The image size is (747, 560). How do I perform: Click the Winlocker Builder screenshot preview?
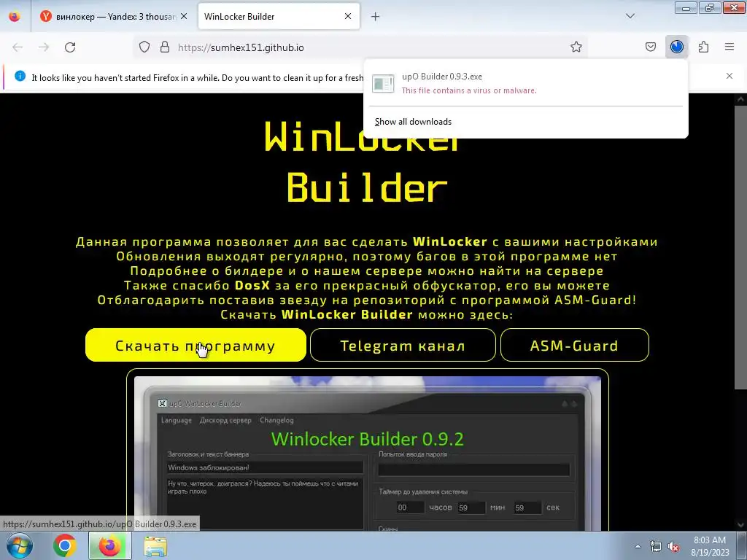click(368, 452)
